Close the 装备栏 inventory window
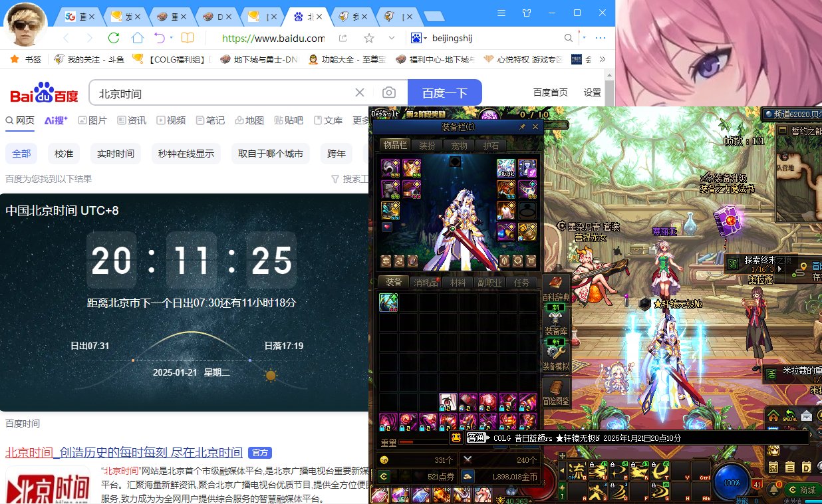The width and height of the screenshot is (822, 504). pyautogui.click(x=535, y=126)
